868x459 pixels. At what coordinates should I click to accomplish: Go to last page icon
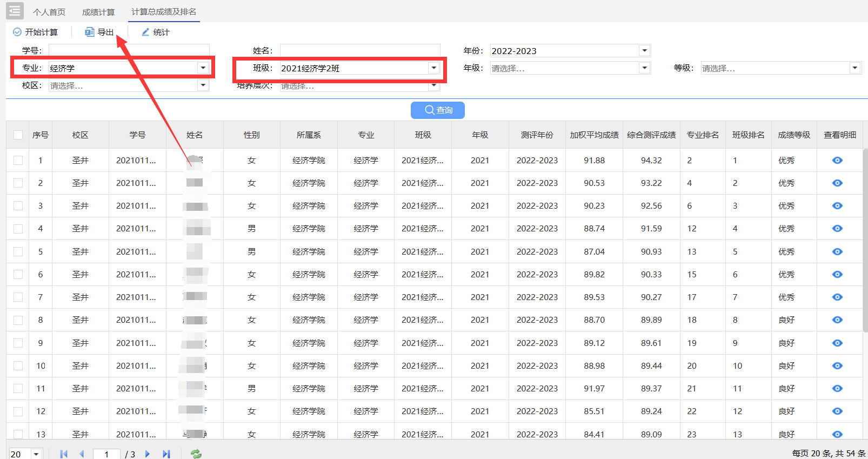coord(166,454)
